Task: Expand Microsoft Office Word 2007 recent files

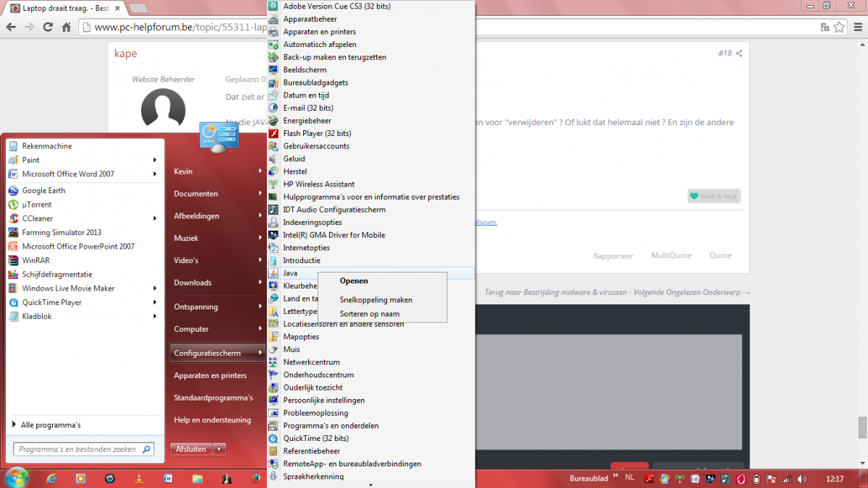Action: point(155,174)
